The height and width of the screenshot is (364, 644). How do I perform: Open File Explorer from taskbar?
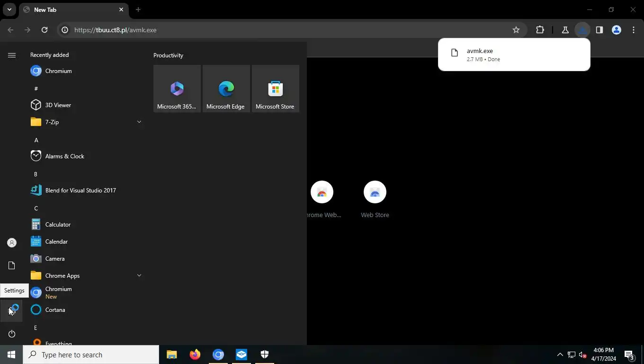(x=171, y=355)
